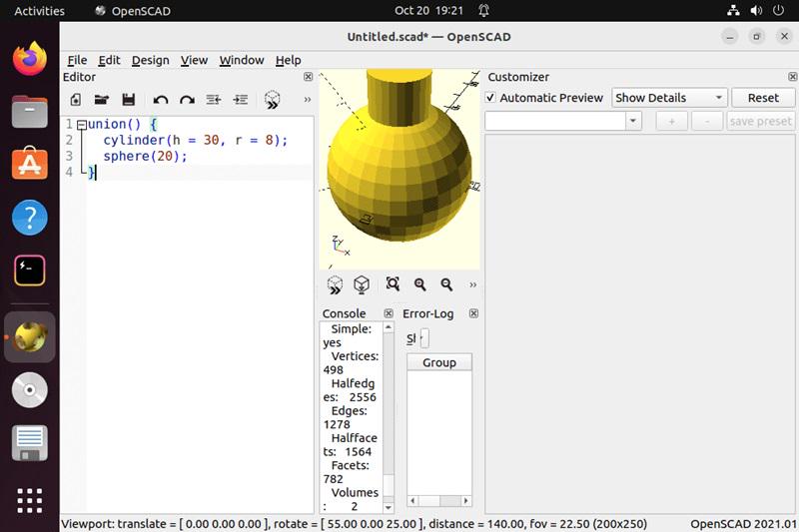This screenshot has height=532, width=799.
Task: Close the Customizer panel
Action: [792, 77]
